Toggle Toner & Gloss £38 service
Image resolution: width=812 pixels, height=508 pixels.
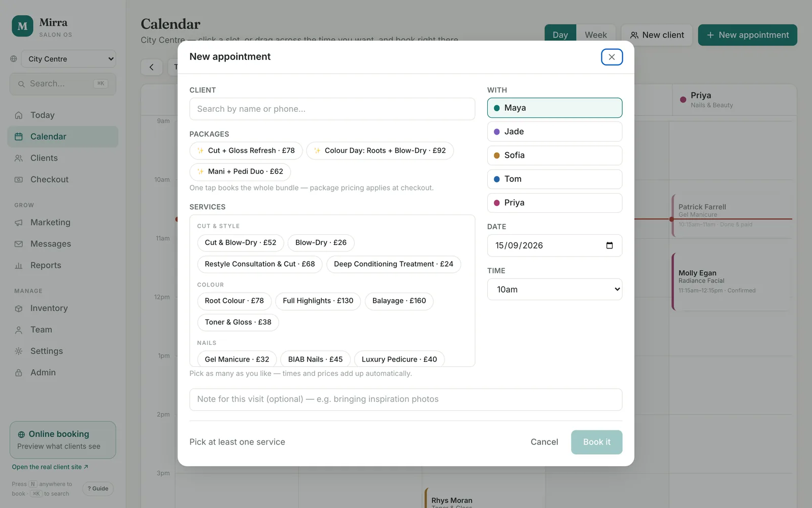coord(238,322)
